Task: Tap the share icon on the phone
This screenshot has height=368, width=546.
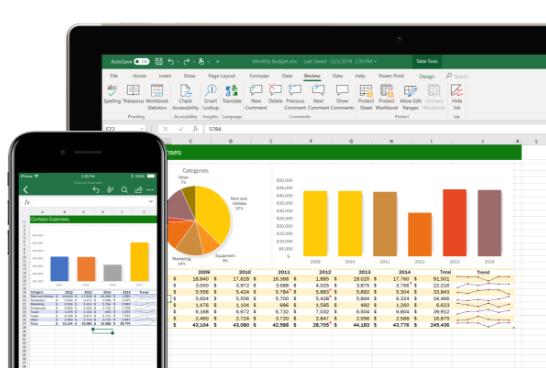Action: click(x=139, y=190)
